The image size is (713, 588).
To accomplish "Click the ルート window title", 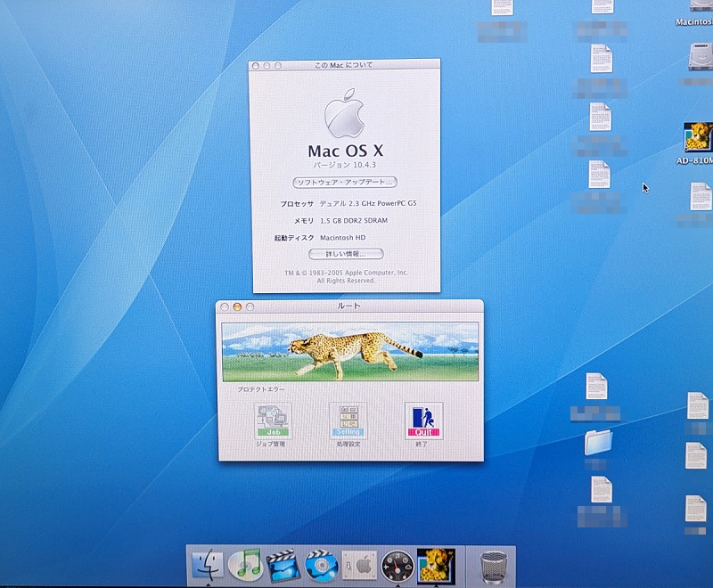I will tap(348, 306).
